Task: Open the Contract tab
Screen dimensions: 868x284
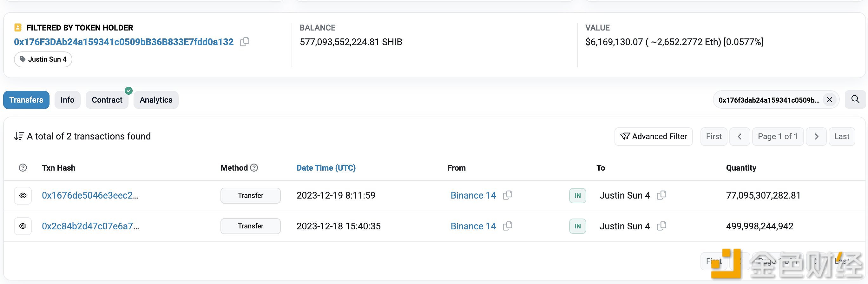Action: coord(107,100)
